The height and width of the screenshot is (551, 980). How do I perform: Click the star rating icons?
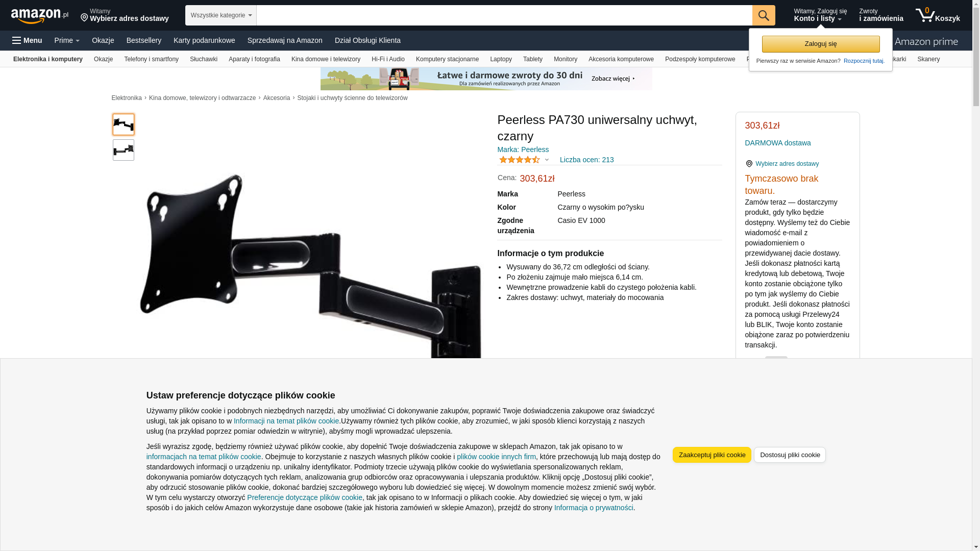tap(519, 160)
